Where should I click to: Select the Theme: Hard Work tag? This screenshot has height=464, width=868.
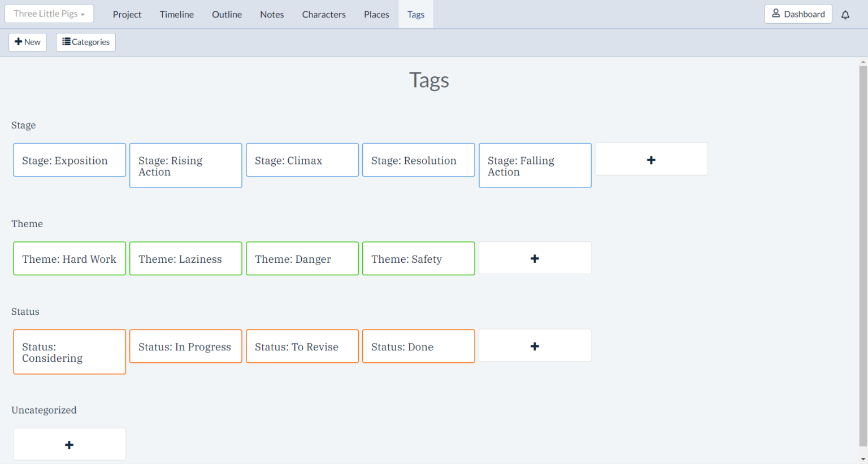click(70, 259)
